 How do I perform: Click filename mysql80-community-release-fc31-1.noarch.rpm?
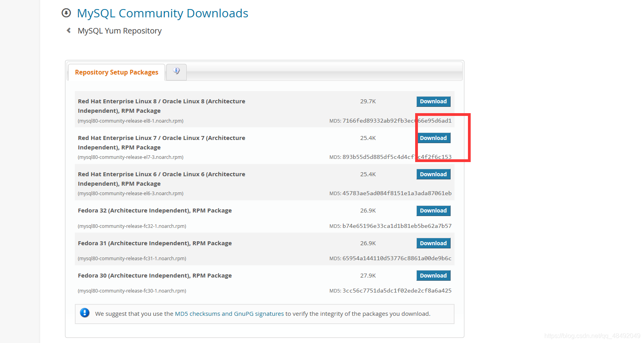132,259
